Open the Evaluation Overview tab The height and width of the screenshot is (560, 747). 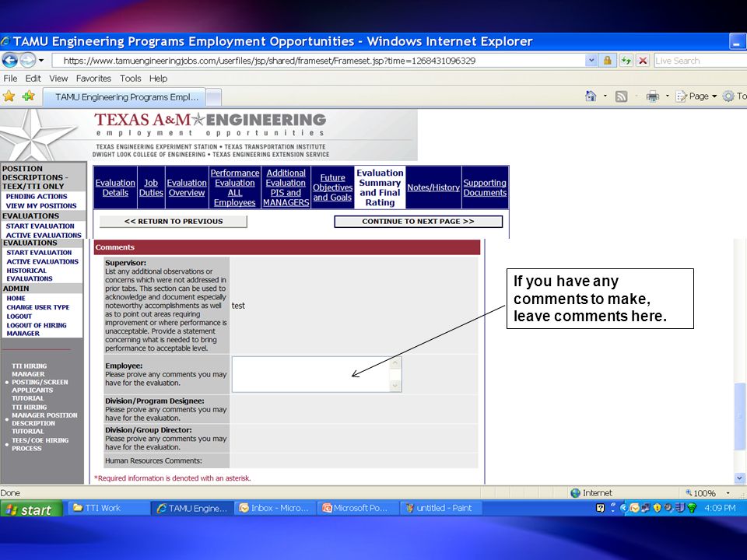187,187
